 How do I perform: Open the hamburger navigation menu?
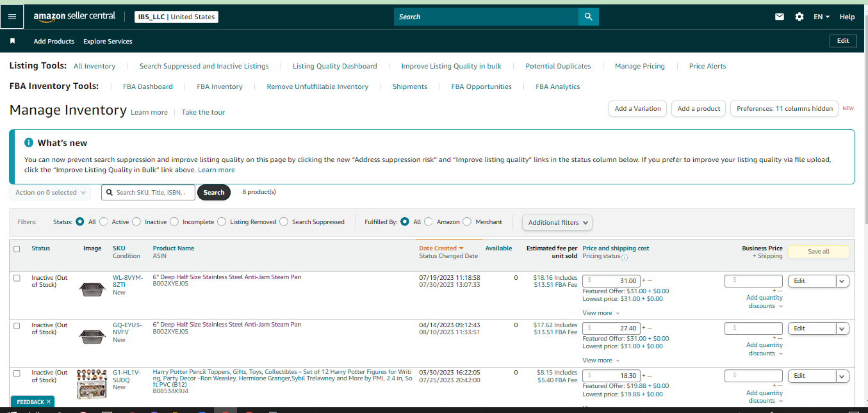tap(12, 17)
